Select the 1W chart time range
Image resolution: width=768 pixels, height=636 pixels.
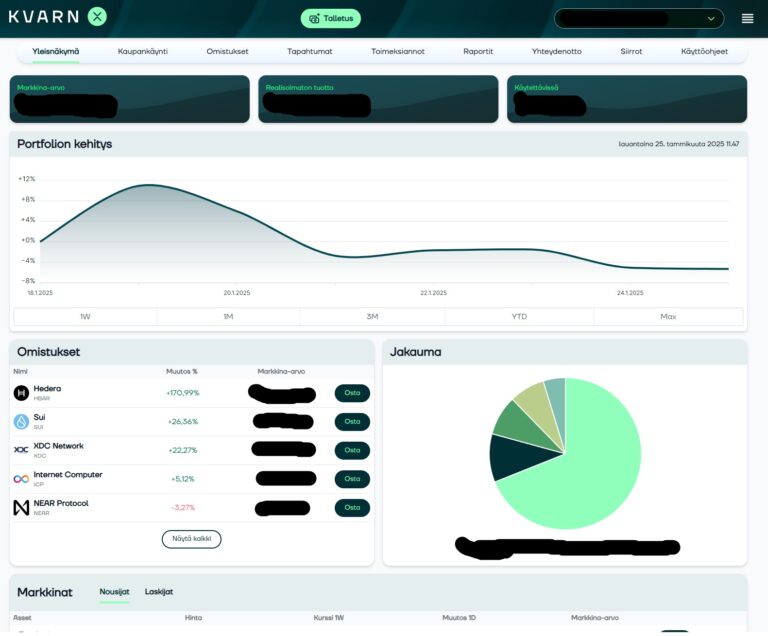click(85, 316)
